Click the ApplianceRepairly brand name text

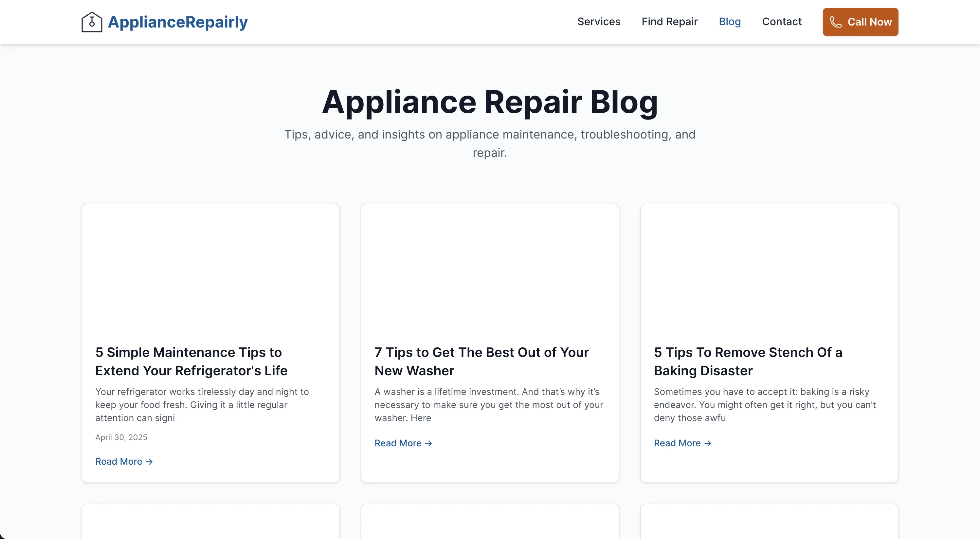point(178,22)
